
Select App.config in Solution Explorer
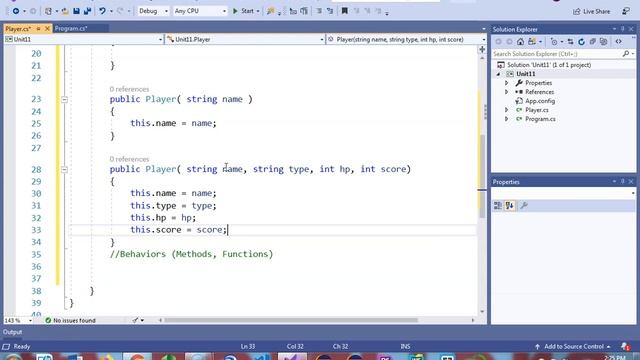540,101
